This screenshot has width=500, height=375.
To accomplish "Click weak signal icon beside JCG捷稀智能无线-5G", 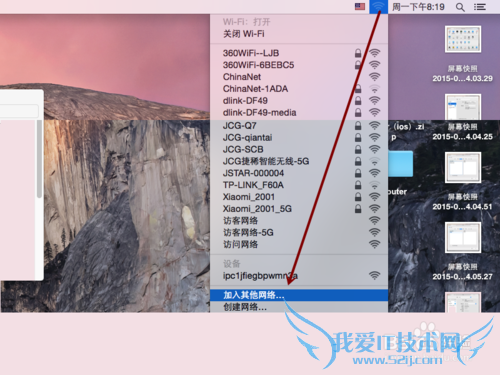I will pos(375,161).
